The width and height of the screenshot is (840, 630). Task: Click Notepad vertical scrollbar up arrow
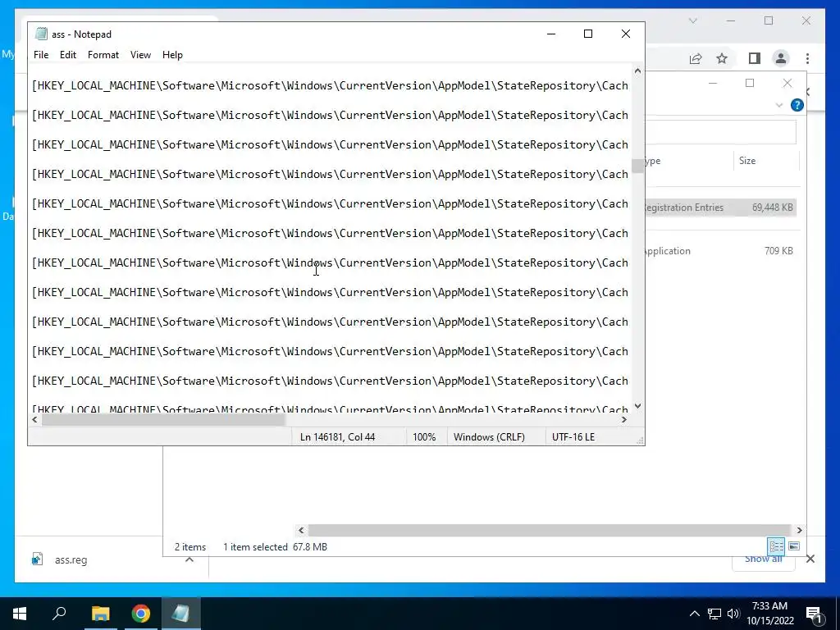tap(637, 71)
